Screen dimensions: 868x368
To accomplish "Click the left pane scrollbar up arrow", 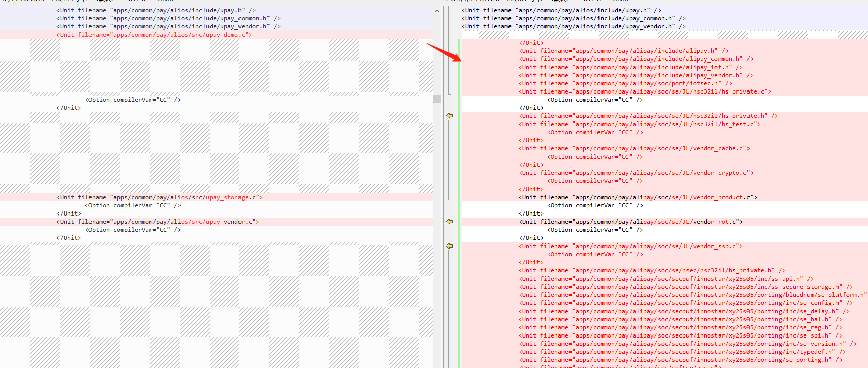I will [437, 10].
